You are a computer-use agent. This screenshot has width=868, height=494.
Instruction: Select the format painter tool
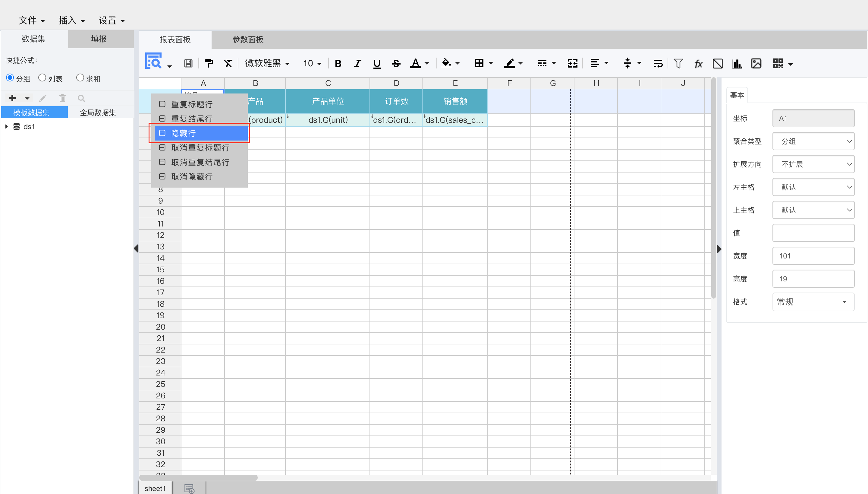click(209, 63)
